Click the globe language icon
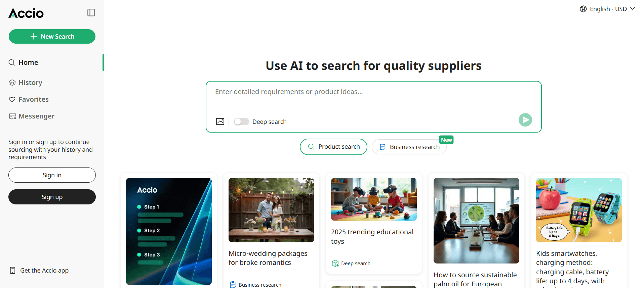The width and height of the screenshot is (644, 288). point(583,9)
